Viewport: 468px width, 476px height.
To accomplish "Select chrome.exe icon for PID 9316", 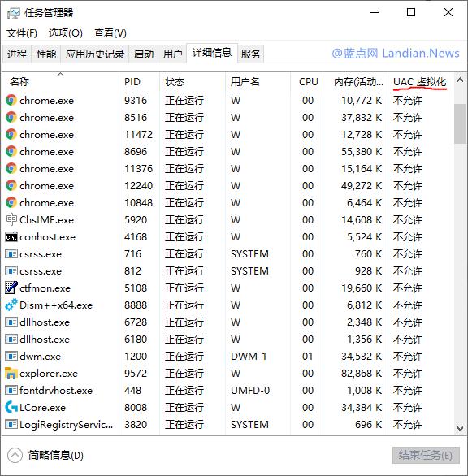I will (x=11, y=100).
